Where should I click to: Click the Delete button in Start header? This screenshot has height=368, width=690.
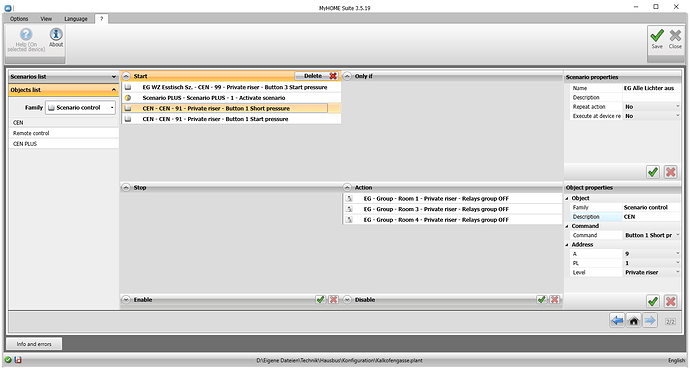317,76
